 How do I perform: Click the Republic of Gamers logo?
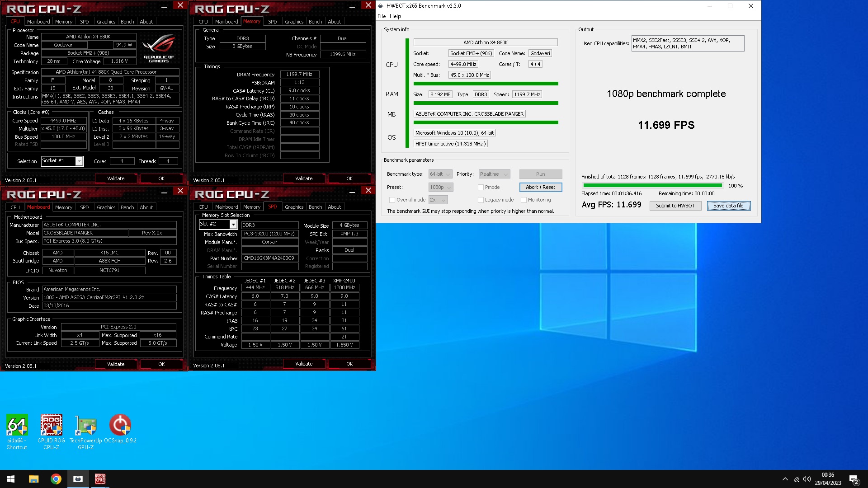159,48
